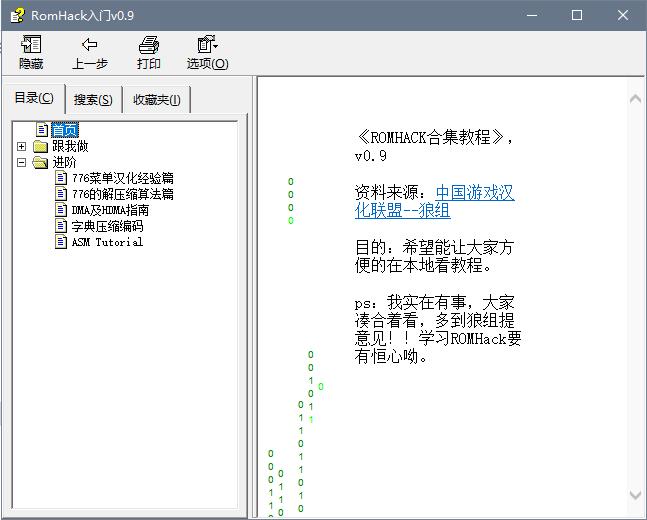Click the 进阶 open folder icon

40,162
